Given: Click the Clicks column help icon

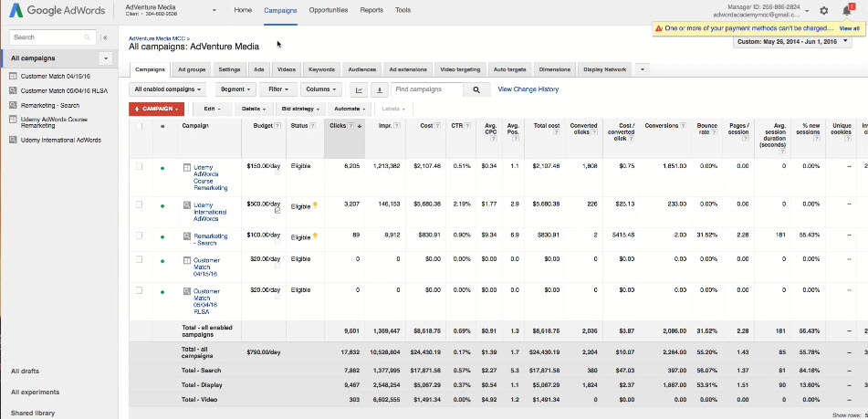Looking at the screenshot, I should (x=350, y=126).
